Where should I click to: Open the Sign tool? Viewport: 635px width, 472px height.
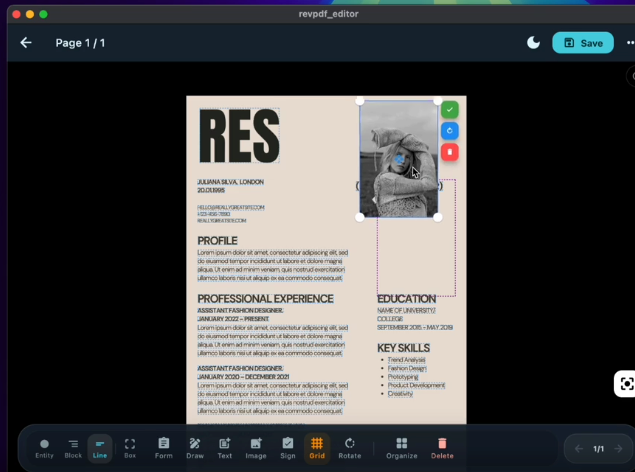coord(287,447)
